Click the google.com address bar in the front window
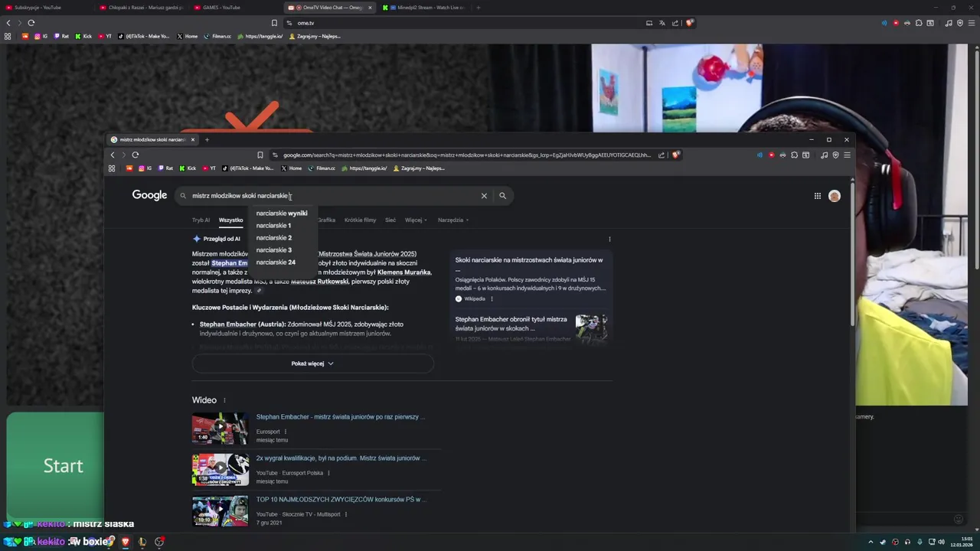Screen dimensions: 980x551 pos(466,155)
